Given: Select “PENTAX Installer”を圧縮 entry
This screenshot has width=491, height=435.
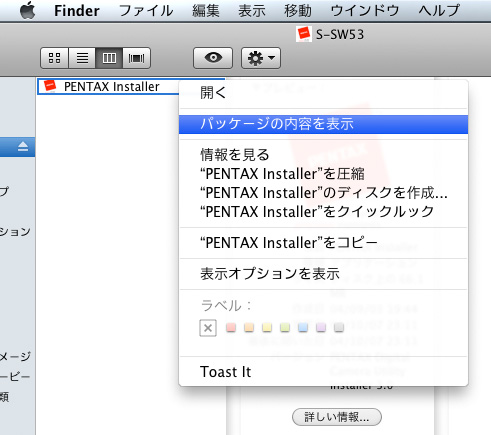Looking at the screenshot, I should pos(323,174).
